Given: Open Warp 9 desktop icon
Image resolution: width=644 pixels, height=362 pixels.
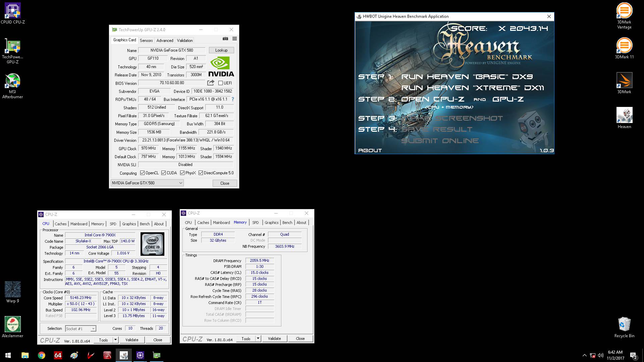Looking at the screenshot, I should [x=13, y=292].
